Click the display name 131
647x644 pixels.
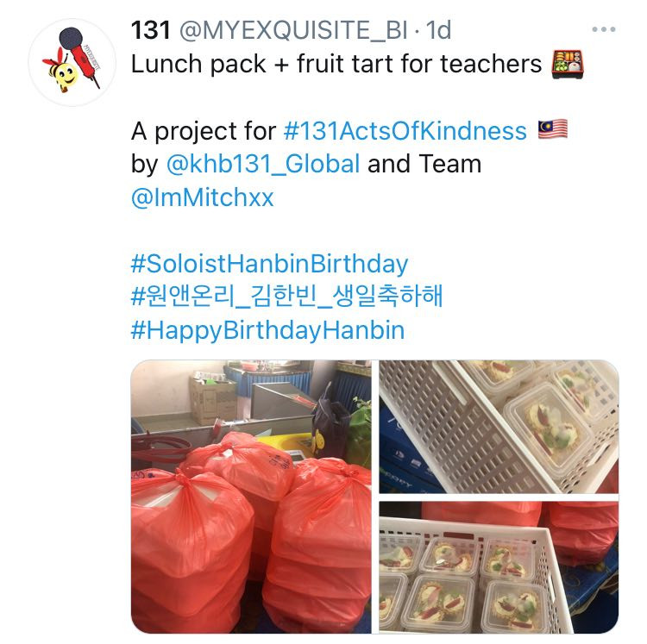(151, 30)
